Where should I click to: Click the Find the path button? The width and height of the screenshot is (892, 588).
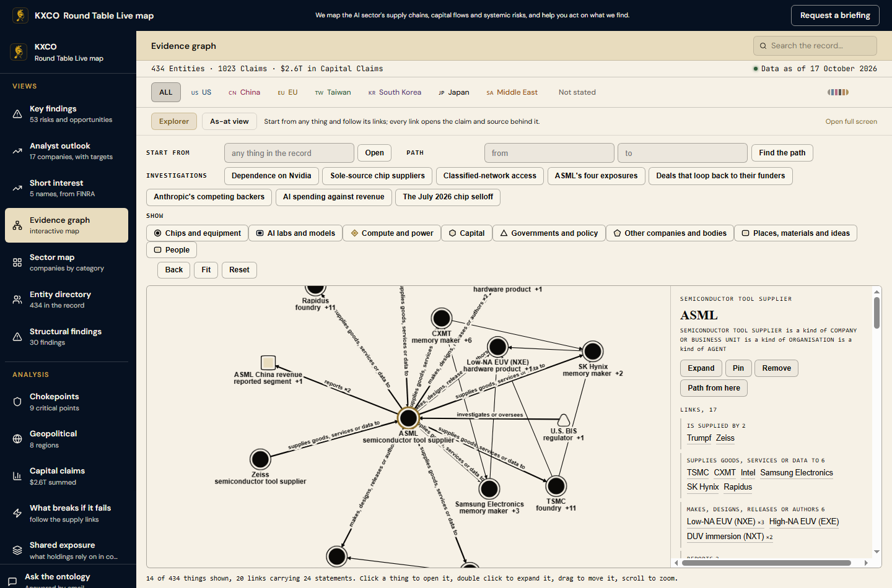782,153
